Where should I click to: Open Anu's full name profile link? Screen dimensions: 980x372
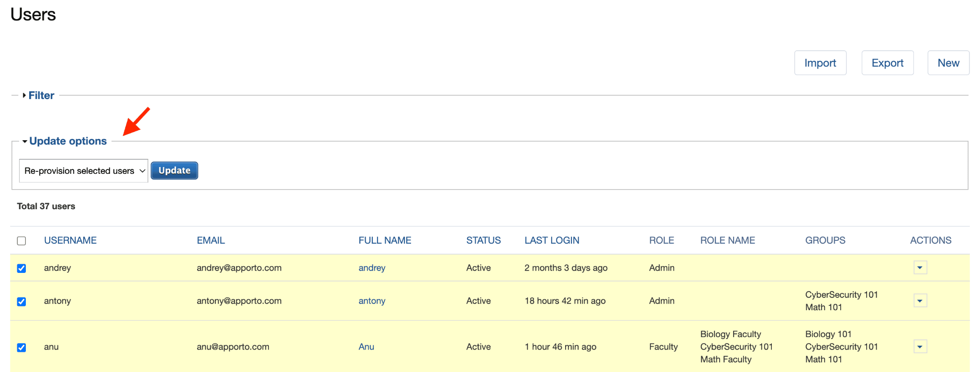click(x=366, y=347)
